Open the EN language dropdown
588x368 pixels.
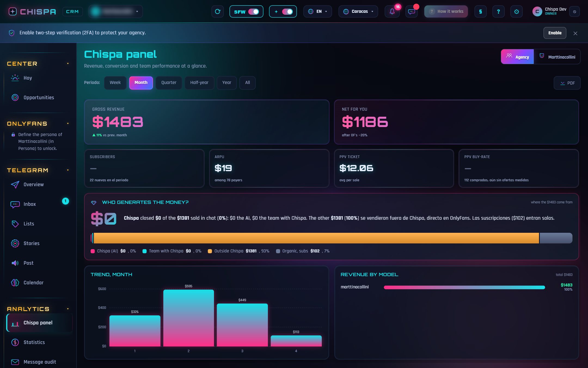(318, 11)
